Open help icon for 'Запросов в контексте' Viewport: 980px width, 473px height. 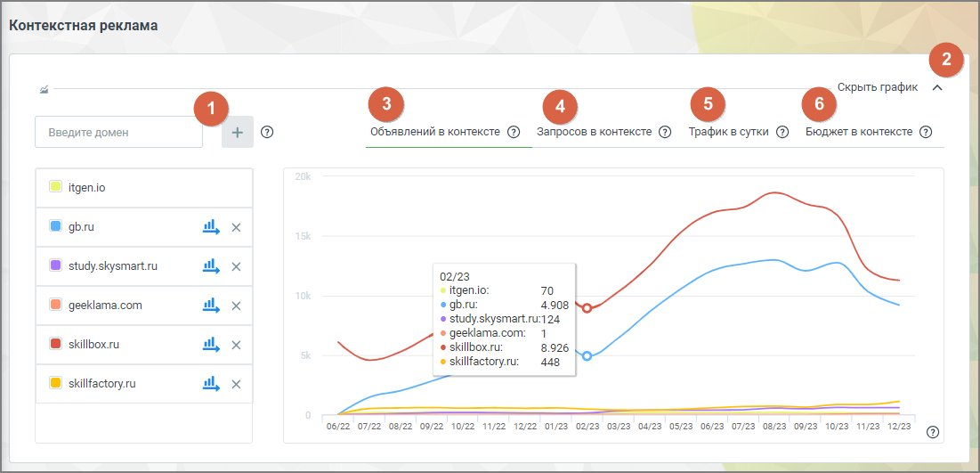pos(665,132)
